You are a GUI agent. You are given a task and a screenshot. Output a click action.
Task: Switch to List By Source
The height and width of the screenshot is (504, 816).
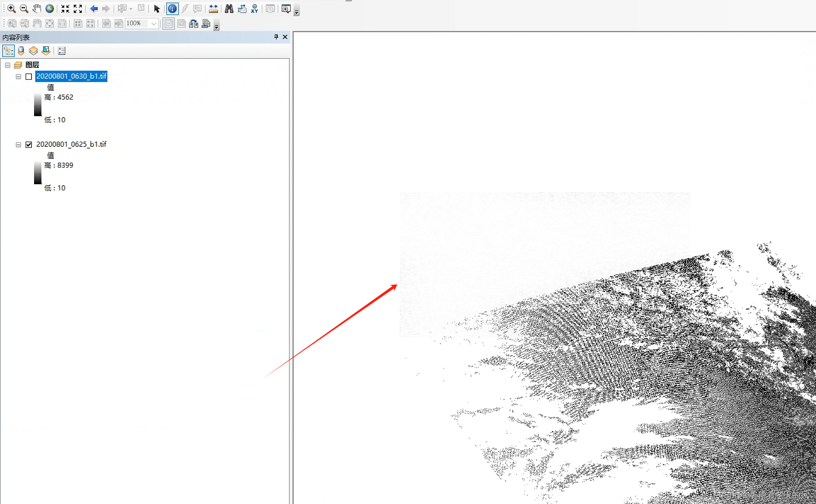click(x=21, y=51)
